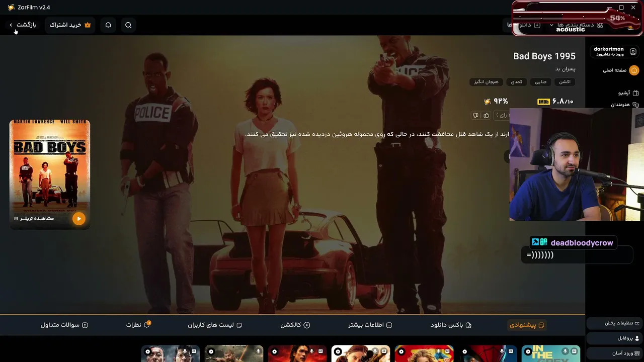Switch to the نظرات comments tab

(x=138, y=325)
